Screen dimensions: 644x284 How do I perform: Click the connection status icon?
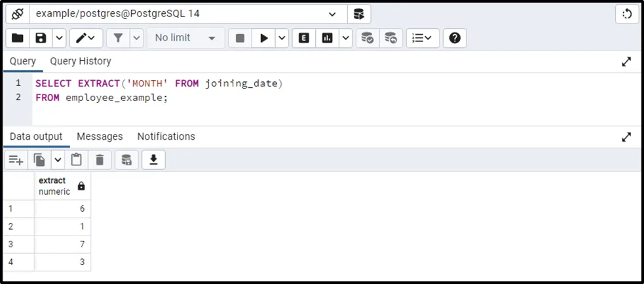17,14
